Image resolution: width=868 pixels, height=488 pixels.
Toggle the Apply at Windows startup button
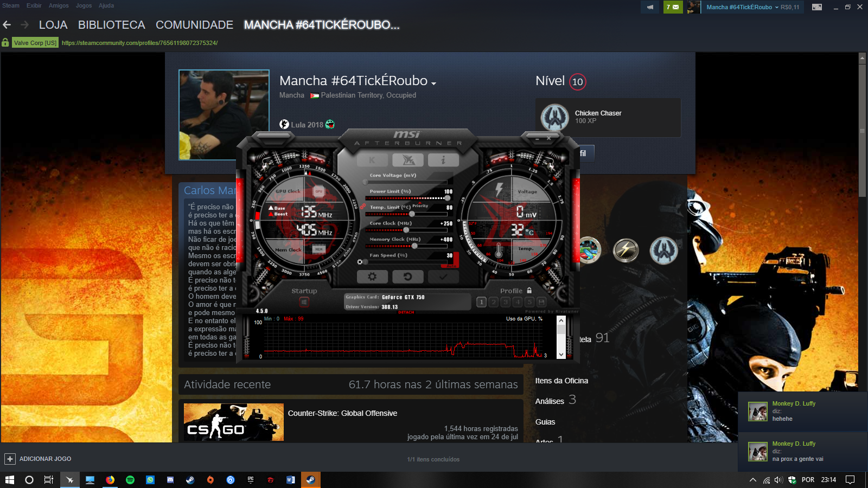[304, 302]
